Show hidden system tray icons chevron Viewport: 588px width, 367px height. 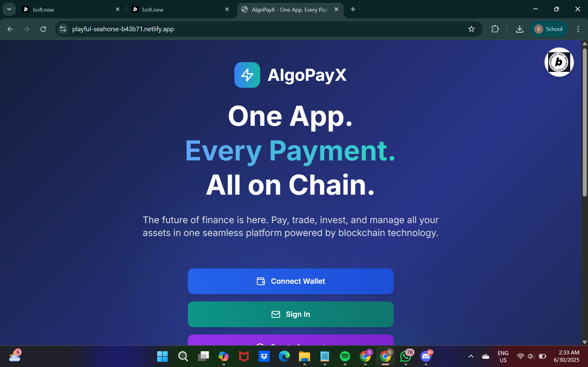coord(471,356)
